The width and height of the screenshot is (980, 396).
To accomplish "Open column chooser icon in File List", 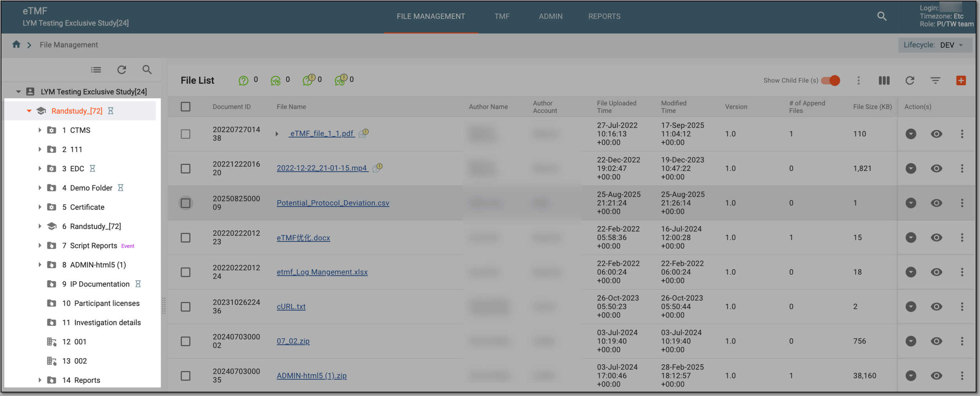I will (x=884, y=80).
